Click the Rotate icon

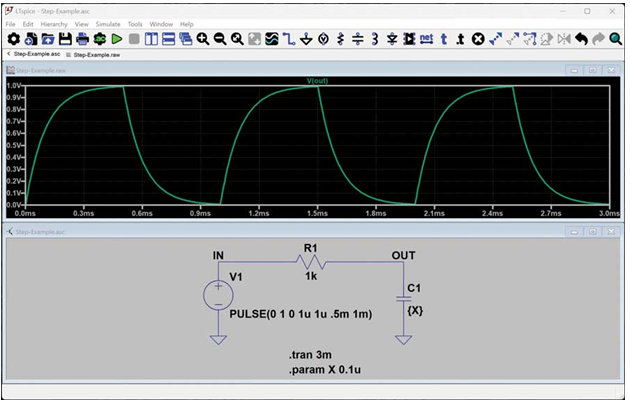click(x=547, y=39)
